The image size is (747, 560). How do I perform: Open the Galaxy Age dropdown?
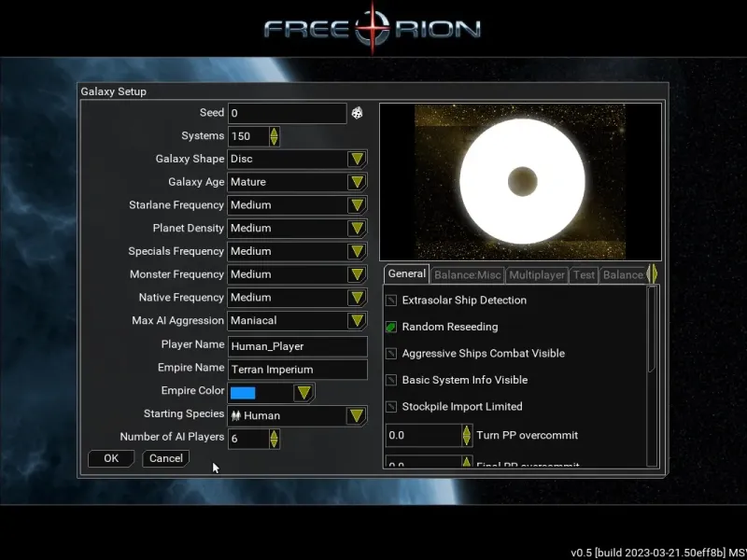click(x=357, y=182)
